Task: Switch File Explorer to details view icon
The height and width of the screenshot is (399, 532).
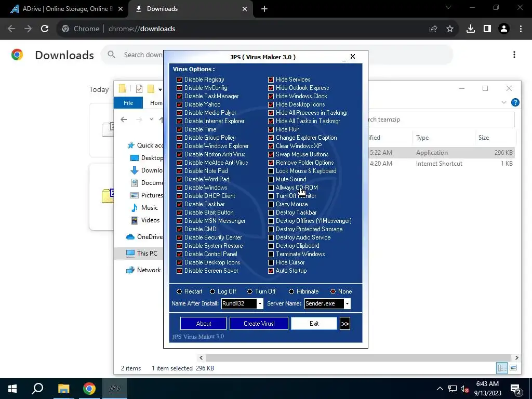Action: tap(502, 368)
